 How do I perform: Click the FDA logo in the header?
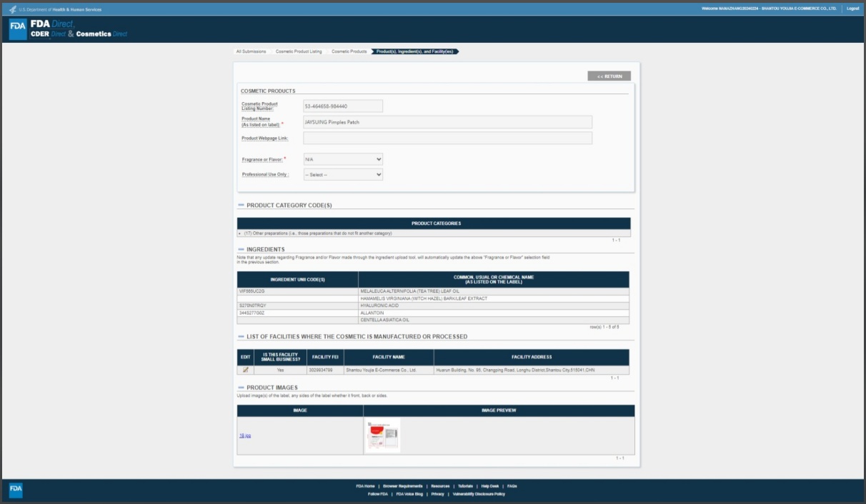point(18,29)
